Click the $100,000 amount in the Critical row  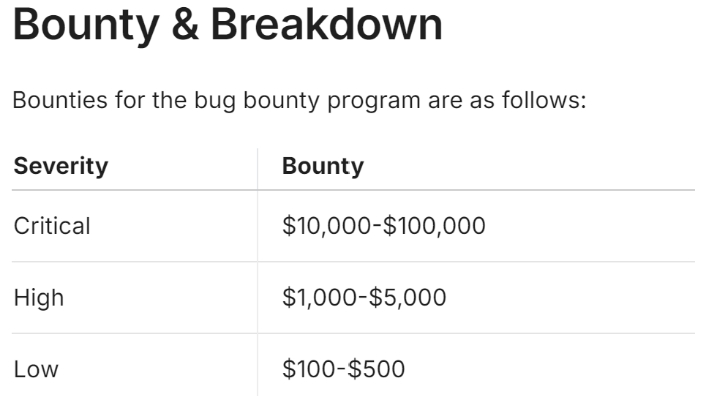coord(434,226)
